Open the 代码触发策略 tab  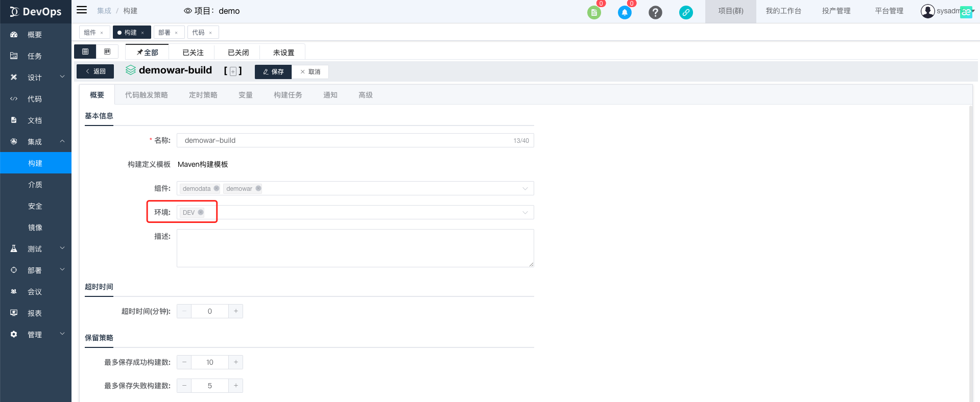(x=147, y=95)
